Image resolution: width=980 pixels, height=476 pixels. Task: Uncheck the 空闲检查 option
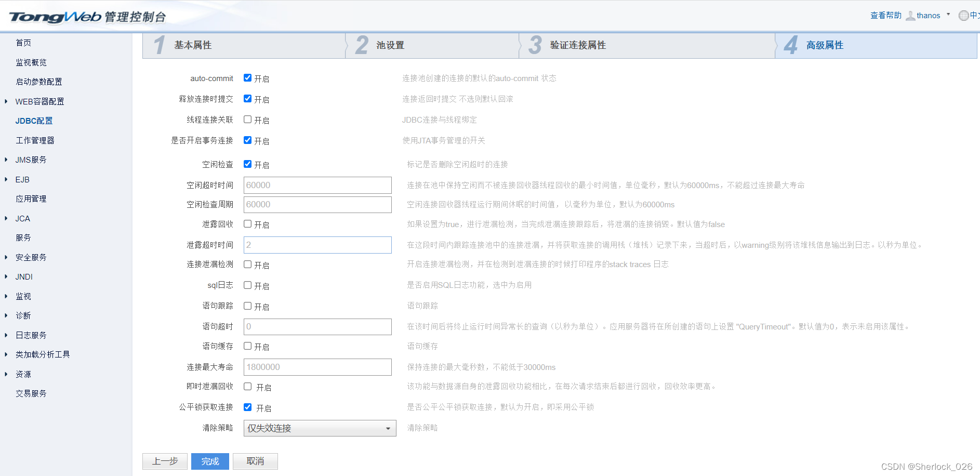click(247, 164)
